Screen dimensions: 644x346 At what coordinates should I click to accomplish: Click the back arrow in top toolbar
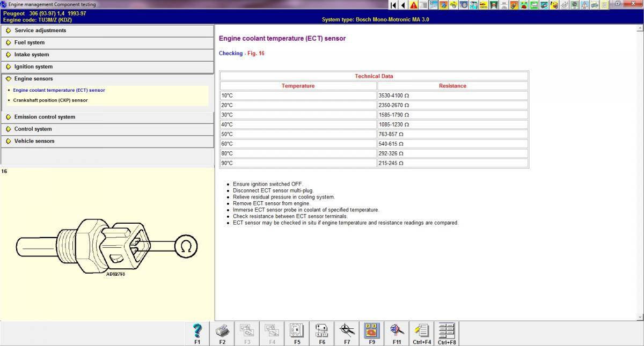pyautogui.click(x=403, y=5)
